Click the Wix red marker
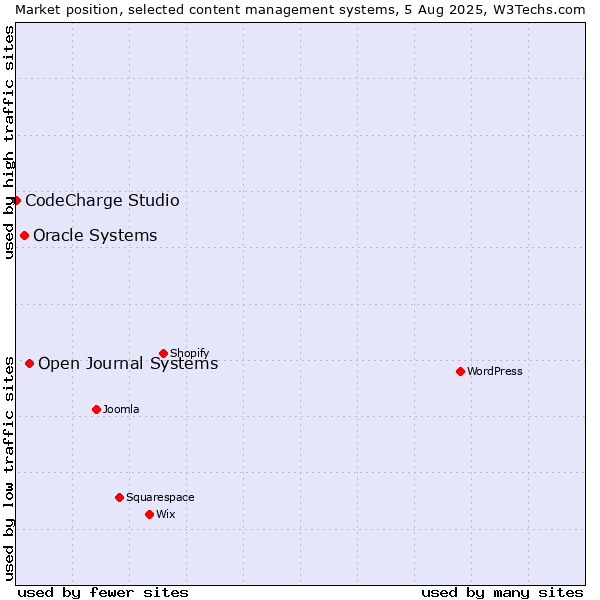The image size is (600, 600). 150,514
